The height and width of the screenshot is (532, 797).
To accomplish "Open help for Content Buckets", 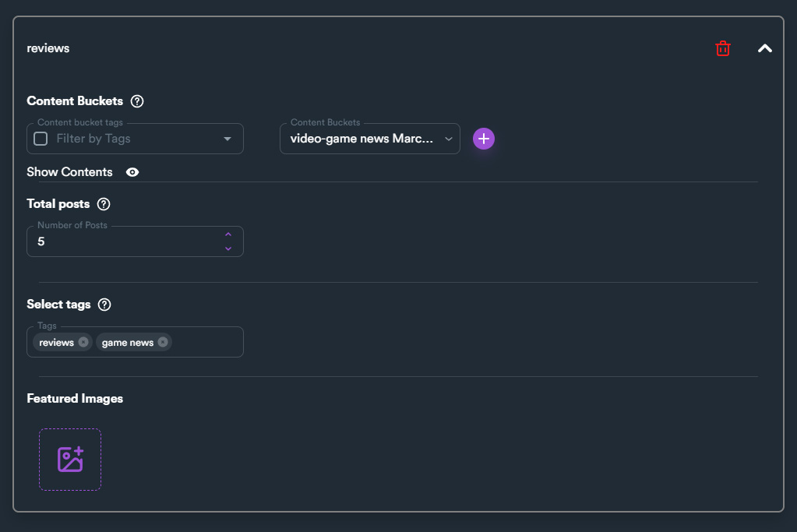I will 137,101.
